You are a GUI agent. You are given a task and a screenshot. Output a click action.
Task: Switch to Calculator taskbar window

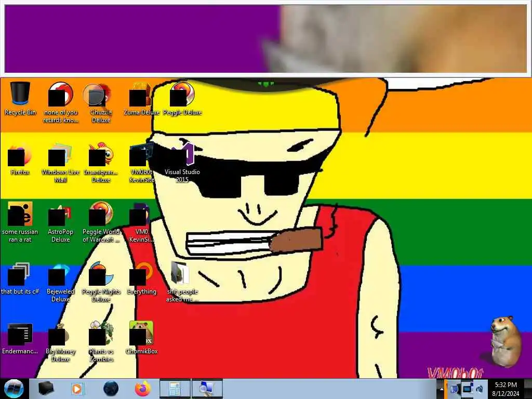pos(175,389)
